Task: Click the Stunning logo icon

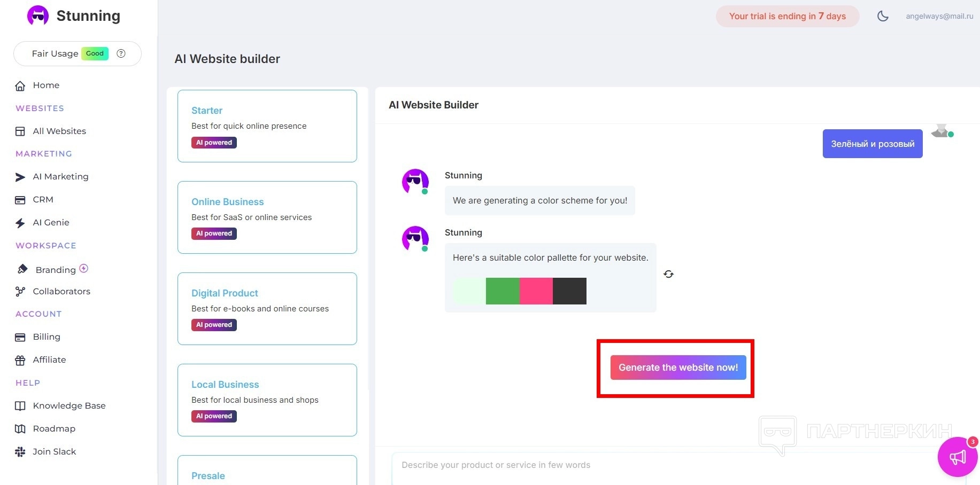Action: coord(38,16)
